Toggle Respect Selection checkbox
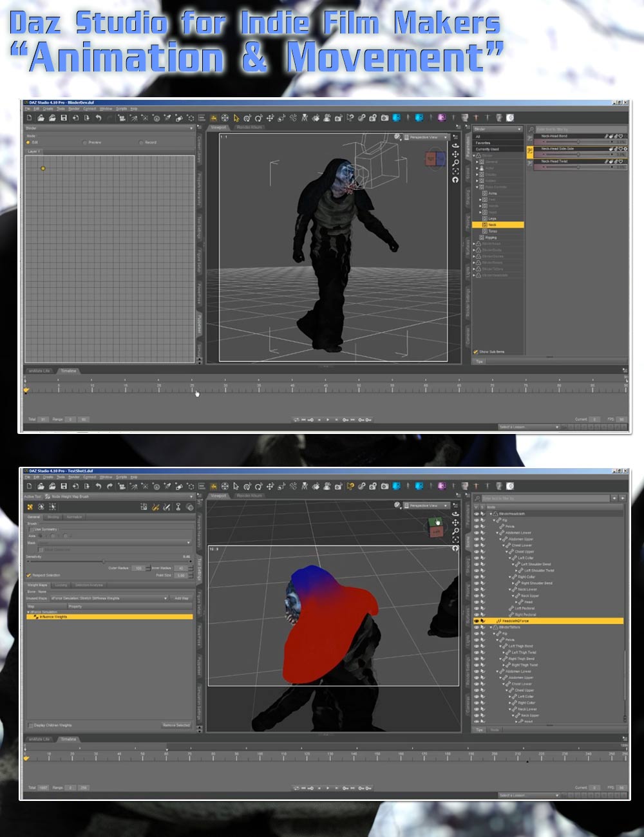Viewport: 644px width, 837px height. pos(29,575)
